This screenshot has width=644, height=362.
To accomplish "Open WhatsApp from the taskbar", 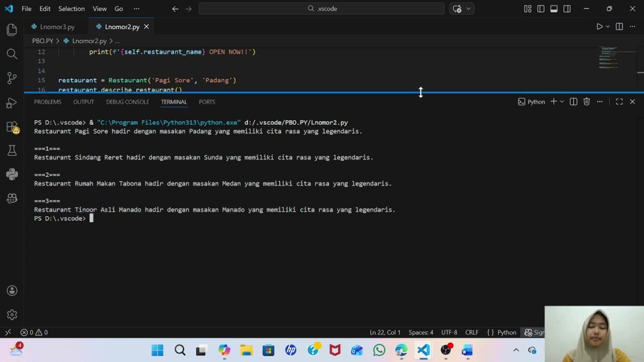I will [379, 350].
